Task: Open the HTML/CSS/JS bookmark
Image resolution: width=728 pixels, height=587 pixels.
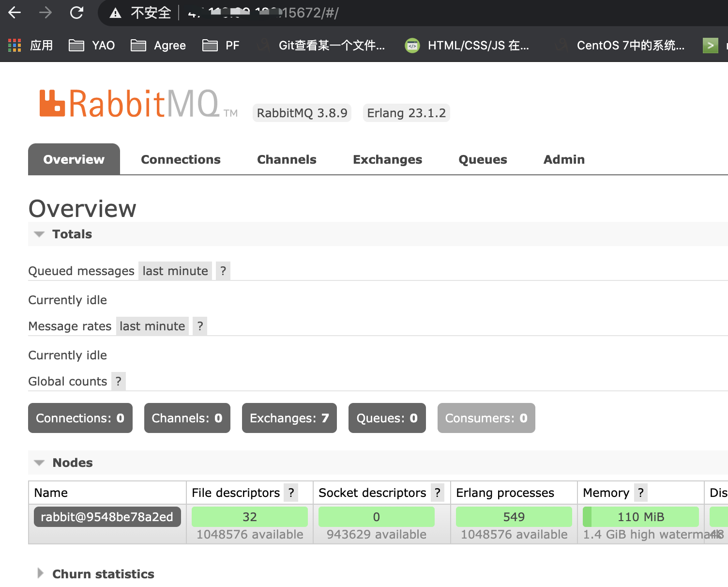Action: coord(467,46)
